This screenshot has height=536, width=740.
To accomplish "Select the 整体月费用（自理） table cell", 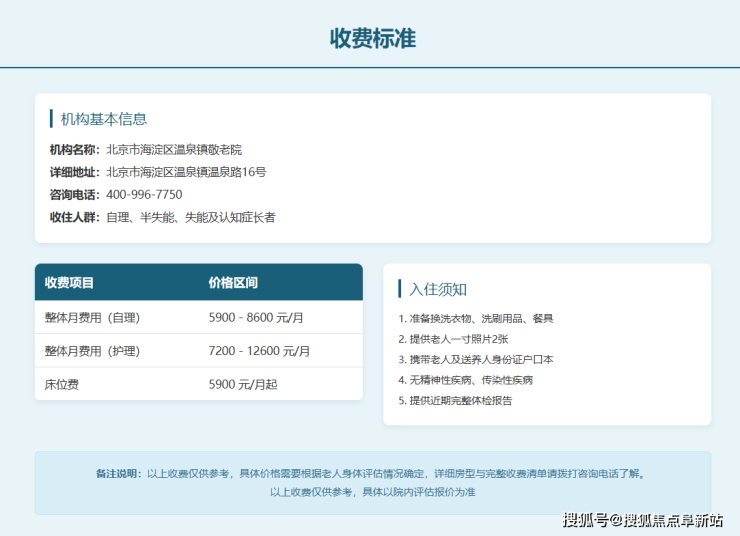I will tap(92, 318).
